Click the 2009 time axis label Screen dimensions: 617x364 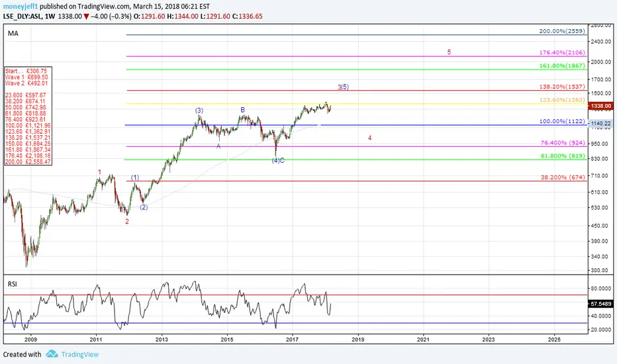(30, 340)
